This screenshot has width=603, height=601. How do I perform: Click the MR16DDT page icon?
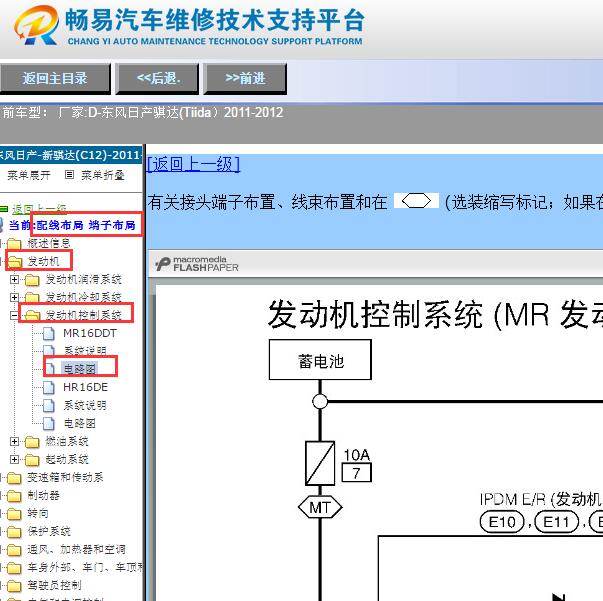point(49,334)
